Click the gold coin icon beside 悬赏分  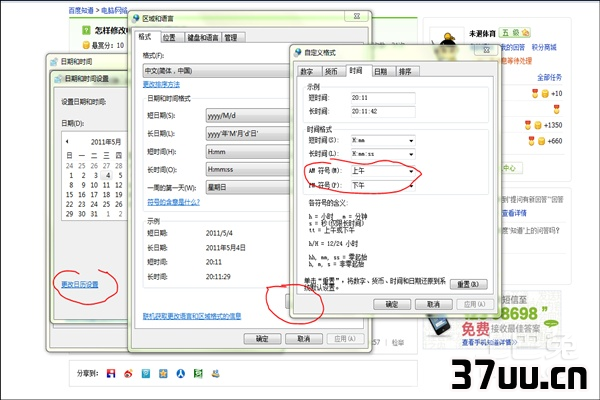tap(86, 45)
